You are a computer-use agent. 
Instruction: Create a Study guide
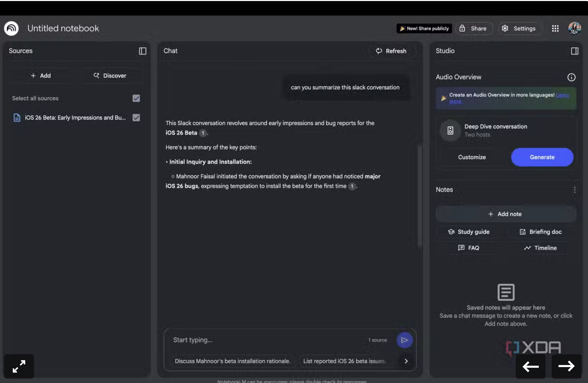(x=469, y=232)
